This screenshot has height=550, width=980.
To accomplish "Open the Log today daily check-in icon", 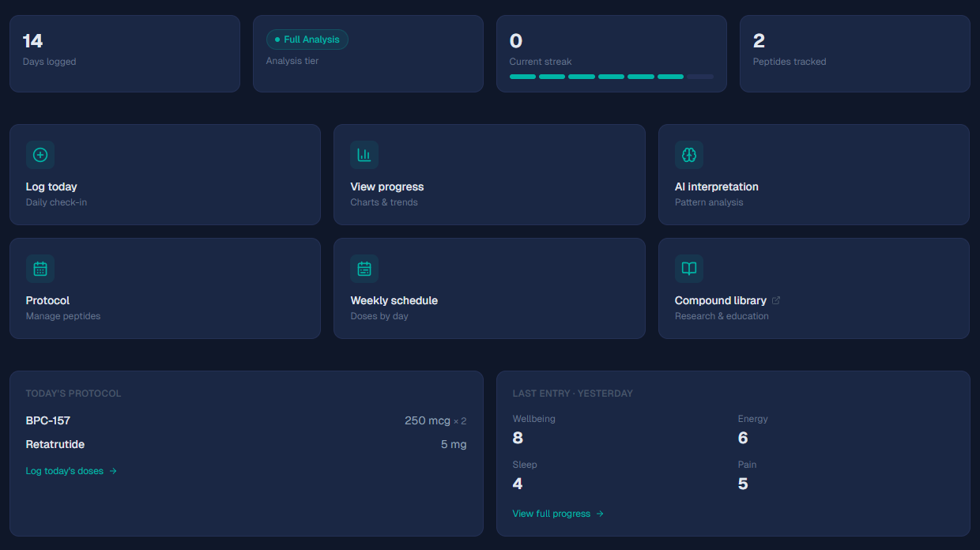I will click(40, 155).
